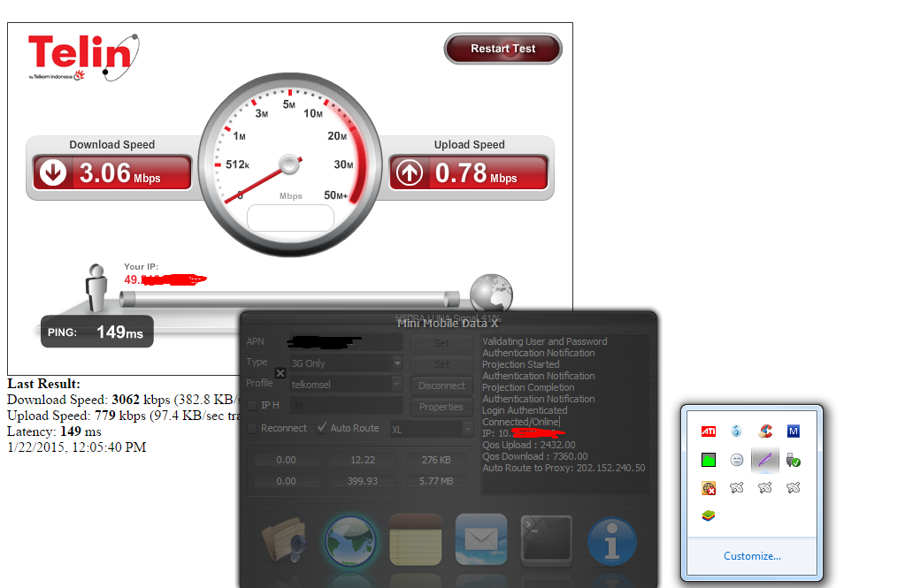Open the green graph monitor tray icon
This screenshot has width=905, height=588.
click(x=709, y=460)
